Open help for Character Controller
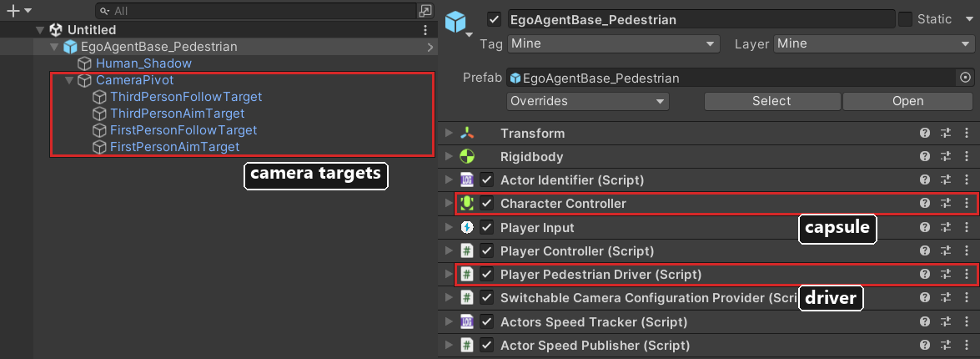The image size is (980, 359). 925,203
